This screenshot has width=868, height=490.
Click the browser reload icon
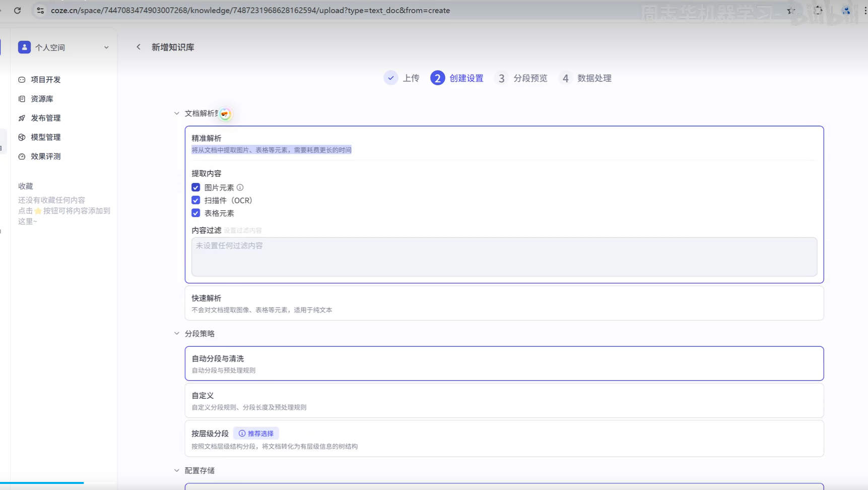tap(17, 10)
